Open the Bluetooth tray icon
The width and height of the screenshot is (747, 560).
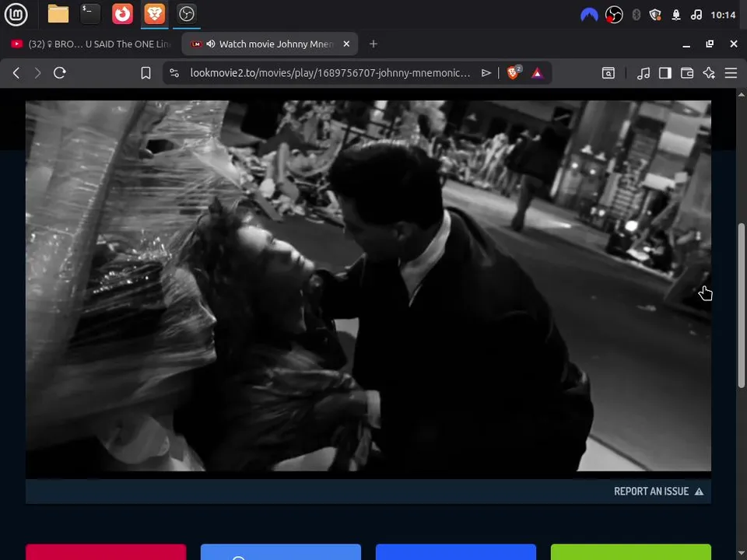pos(636,16)
